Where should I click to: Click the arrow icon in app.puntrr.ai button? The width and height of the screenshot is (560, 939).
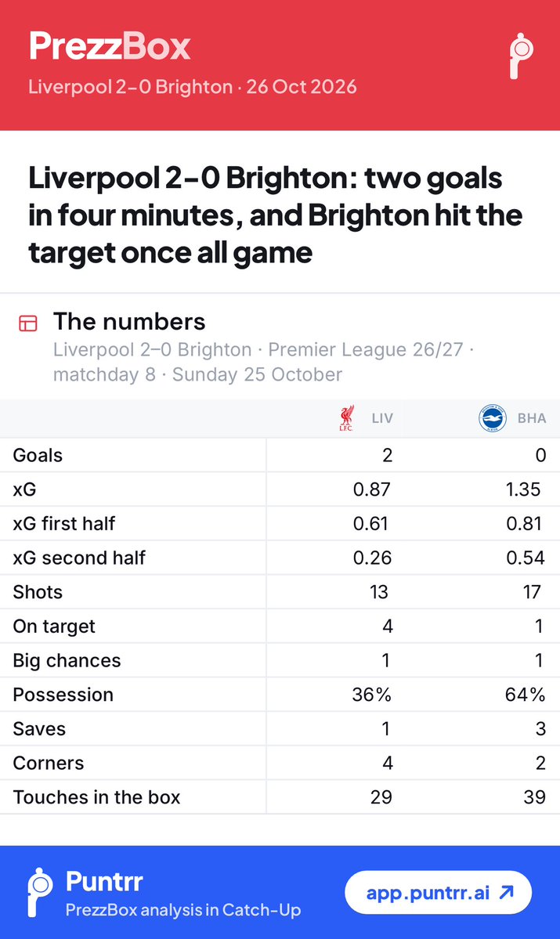tap(507, 892)
